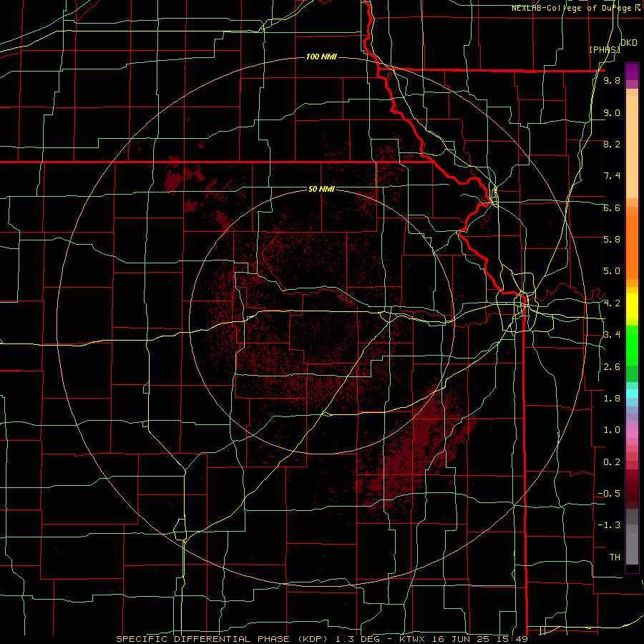
Task: Click the pink segment of the color bar
Action: coord(632,434)
